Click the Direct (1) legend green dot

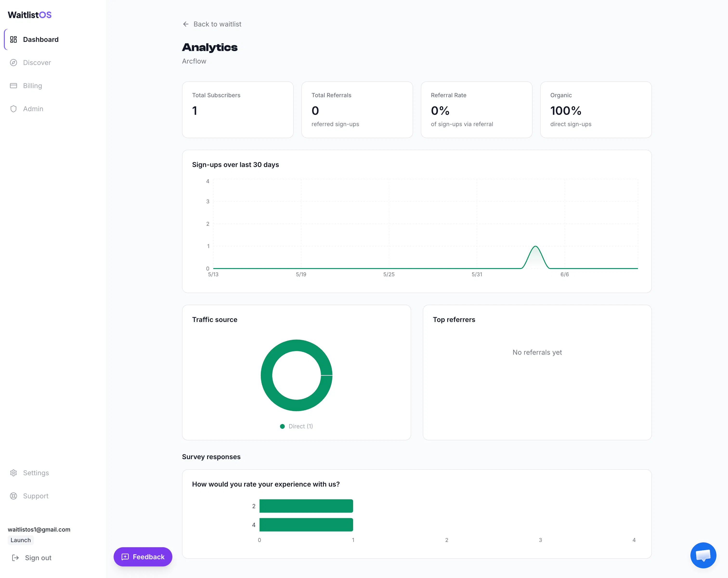click(282, 426)
